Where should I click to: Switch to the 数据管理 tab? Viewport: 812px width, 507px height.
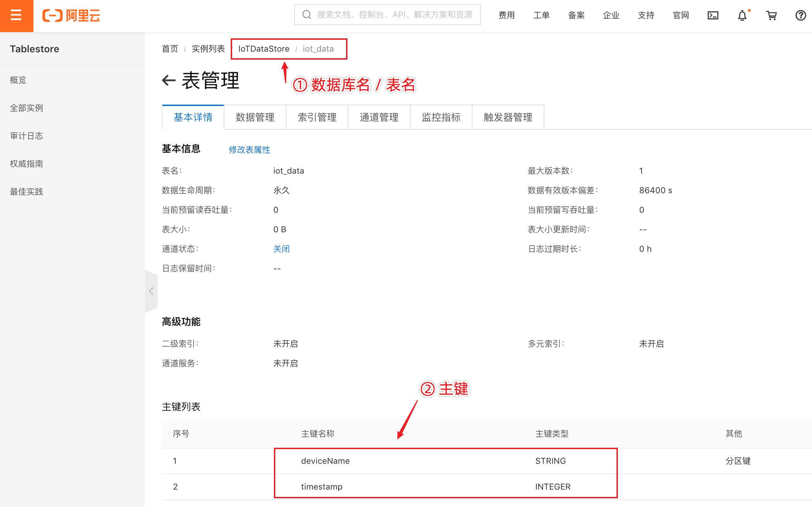coord(255,118)
